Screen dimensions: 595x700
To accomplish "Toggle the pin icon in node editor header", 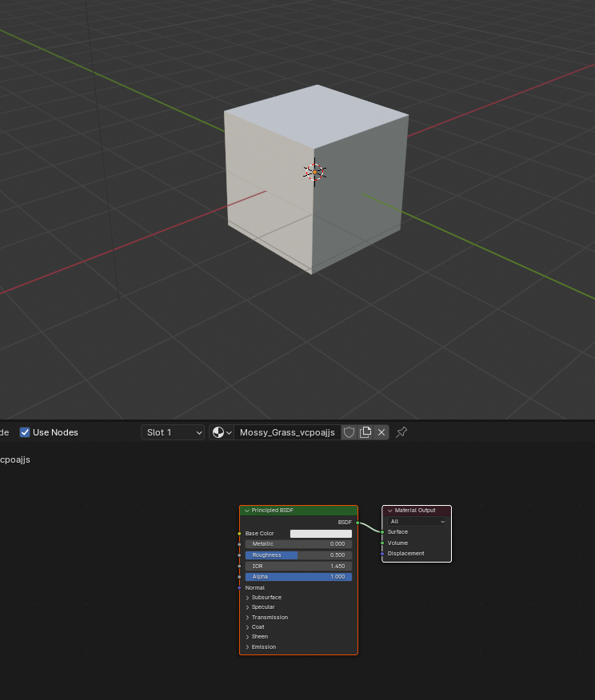I will point(402,432).
